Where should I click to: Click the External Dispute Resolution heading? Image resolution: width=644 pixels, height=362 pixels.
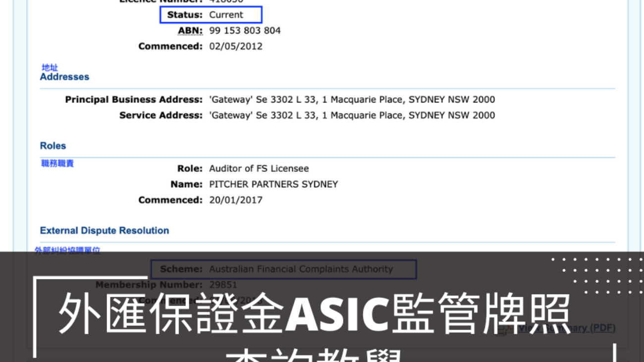tap(105, 230)
